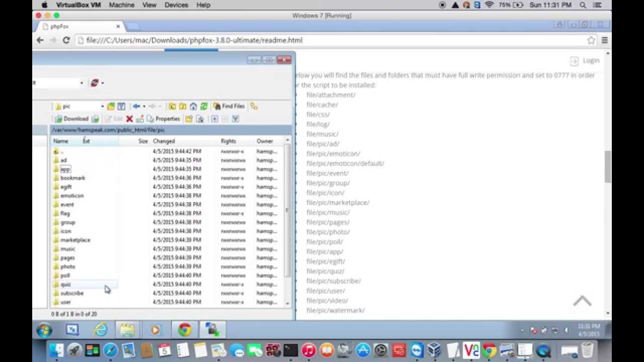Click remote path /var/www/hamspeak.com bar
Image resolution: width=644 pixels, height=362 pixels.
point(170,130)
